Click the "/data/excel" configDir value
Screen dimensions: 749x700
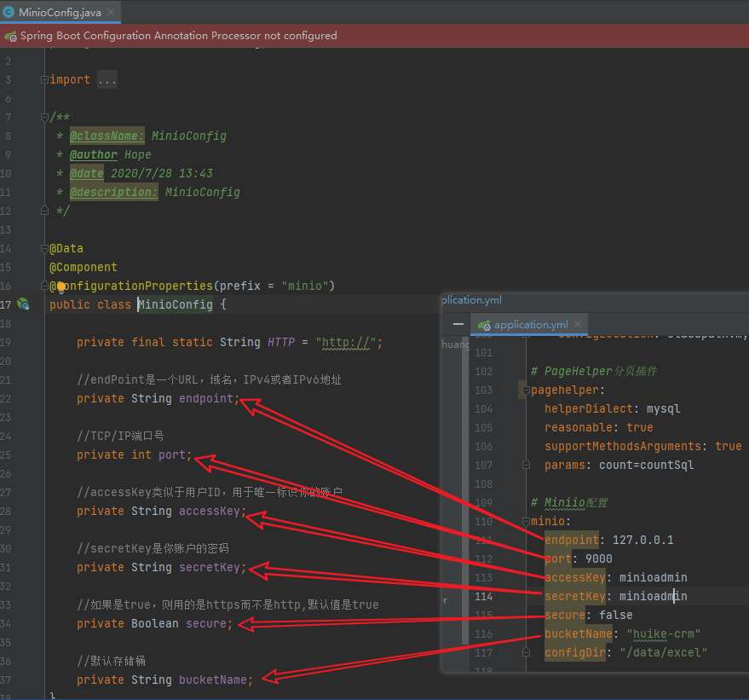[664, 653]
